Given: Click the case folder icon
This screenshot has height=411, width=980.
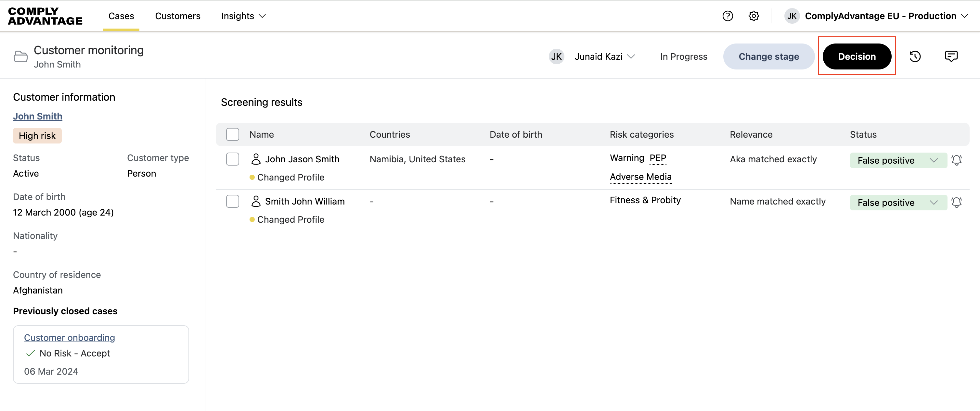Looking at the screenshot, I should (20, 56).
